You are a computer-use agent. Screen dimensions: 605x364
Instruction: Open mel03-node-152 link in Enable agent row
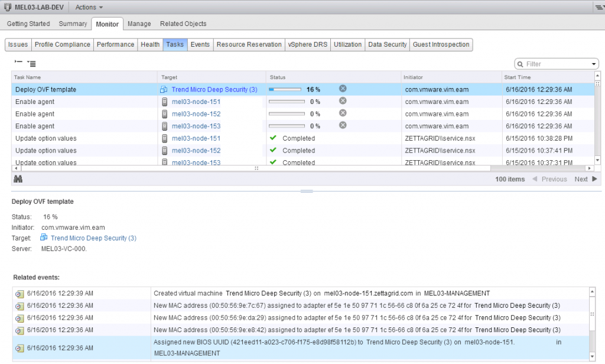[x=196, y=114]
